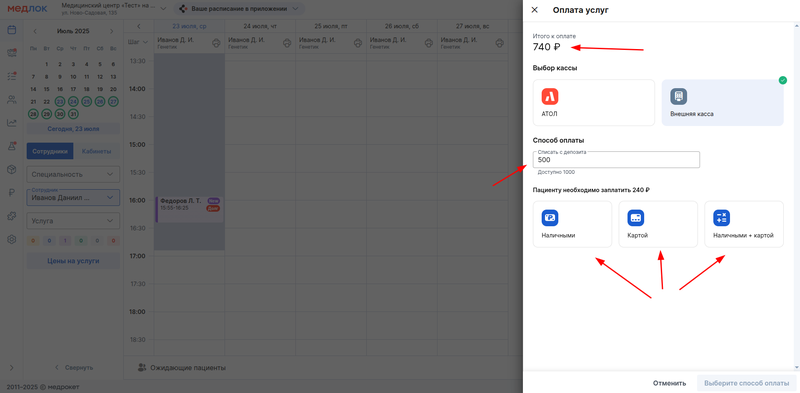The width and height of the screenshot is (800, 393).
Task: Close the Оплата услуг panel
Action: tap(535, 10)
